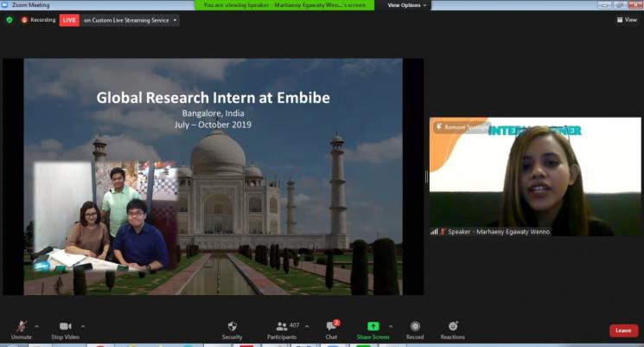Click the 'July – October 2019' slide text
Image resolution: width=644 pixels, height=347 pixels.
coord(213,125)
